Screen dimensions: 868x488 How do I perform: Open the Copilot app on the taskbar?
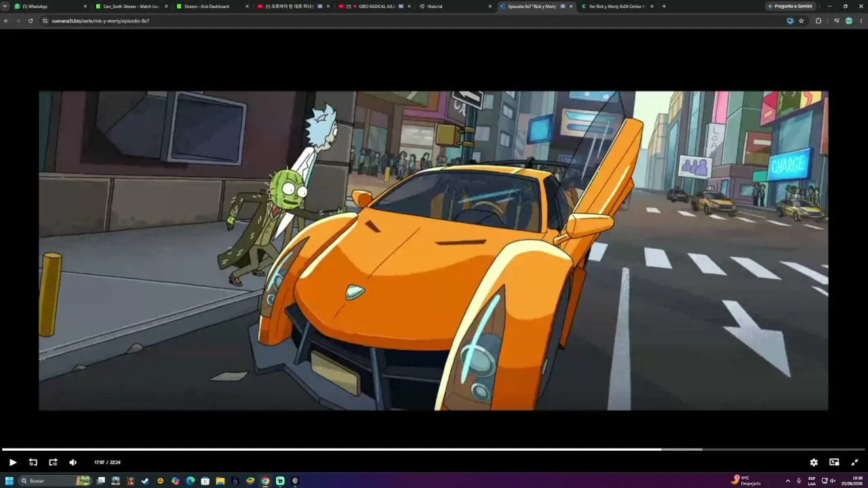(x=176, y=481)
